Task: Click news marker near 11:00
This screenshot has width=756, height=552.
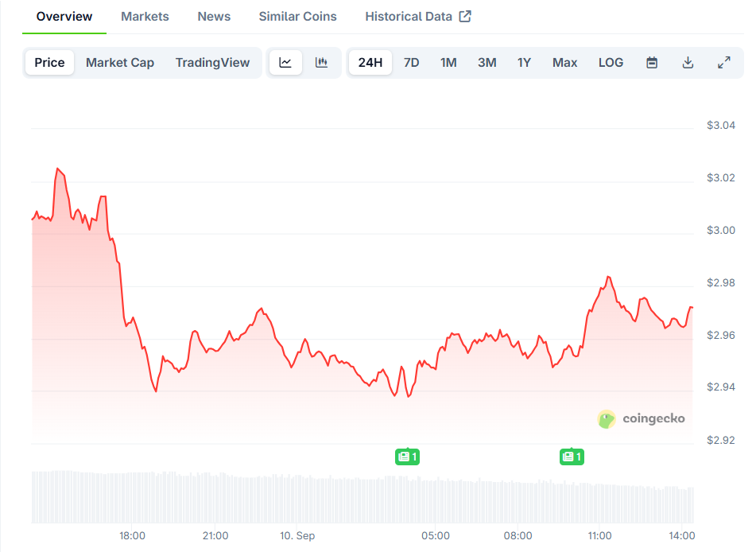Action: pyautogui.click(x=572, y=457)
